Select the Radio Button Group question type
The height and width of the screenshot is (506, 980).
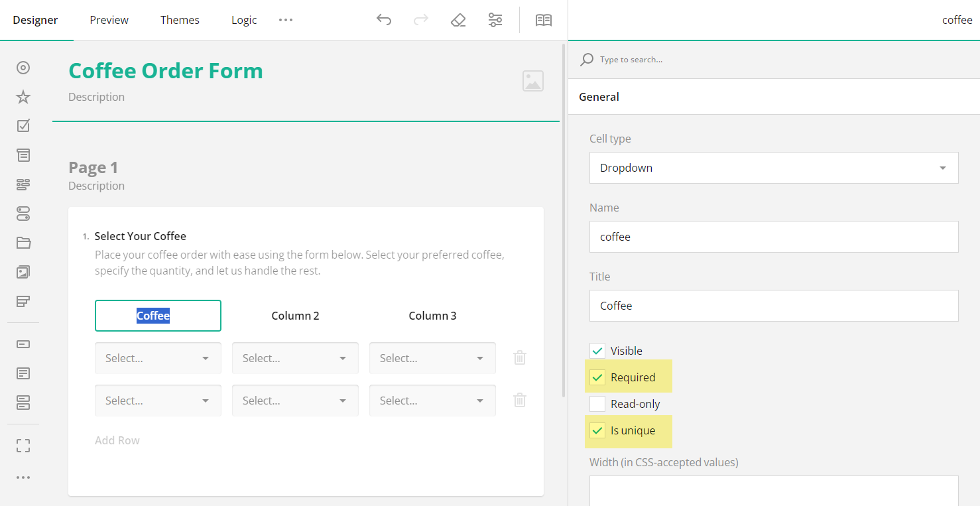(x=23, y=68)
